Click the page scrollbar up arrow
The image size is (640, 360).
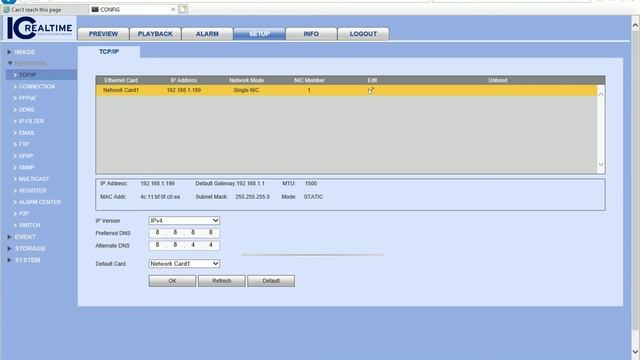point(635,25)
